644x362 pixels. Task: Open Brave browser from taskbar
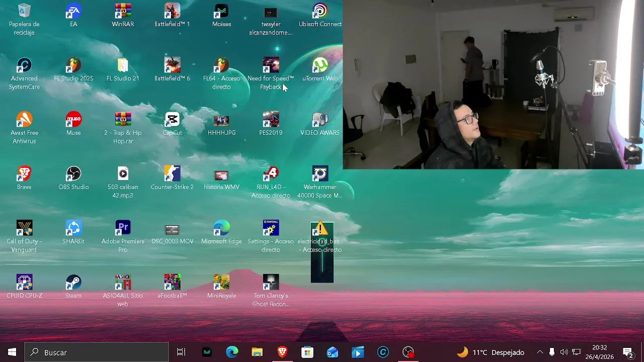coord(282,352)
